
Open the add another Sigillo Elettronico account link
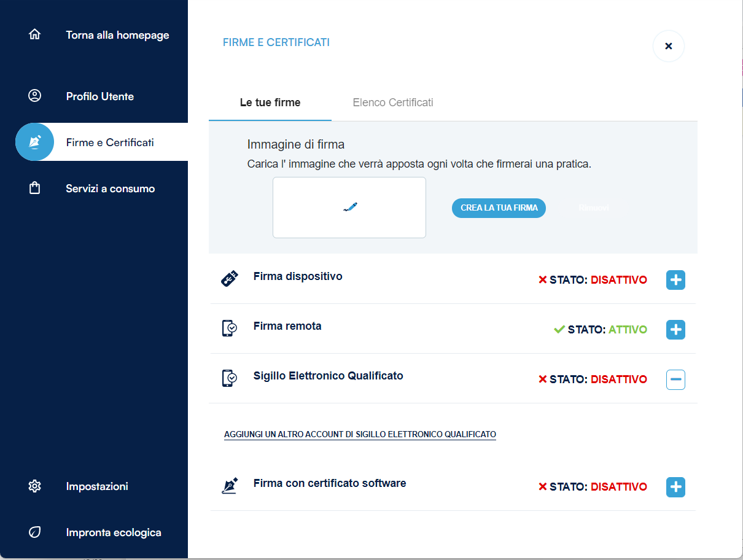(x=360, y=434)
